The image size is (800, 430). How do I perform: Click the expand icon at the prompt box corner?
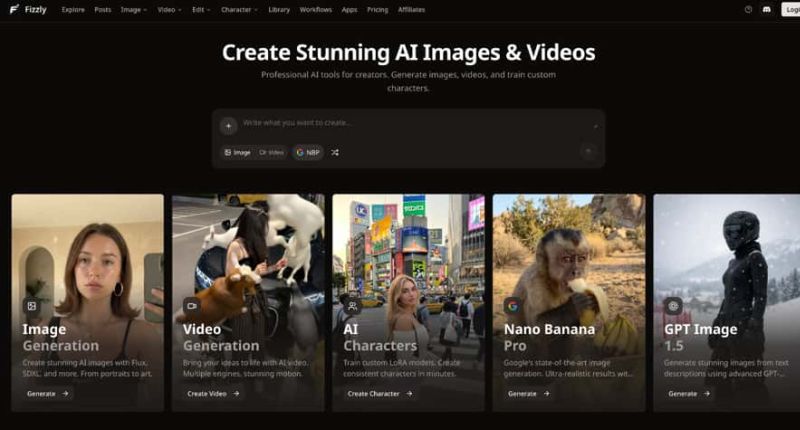[x=596, y=126]
